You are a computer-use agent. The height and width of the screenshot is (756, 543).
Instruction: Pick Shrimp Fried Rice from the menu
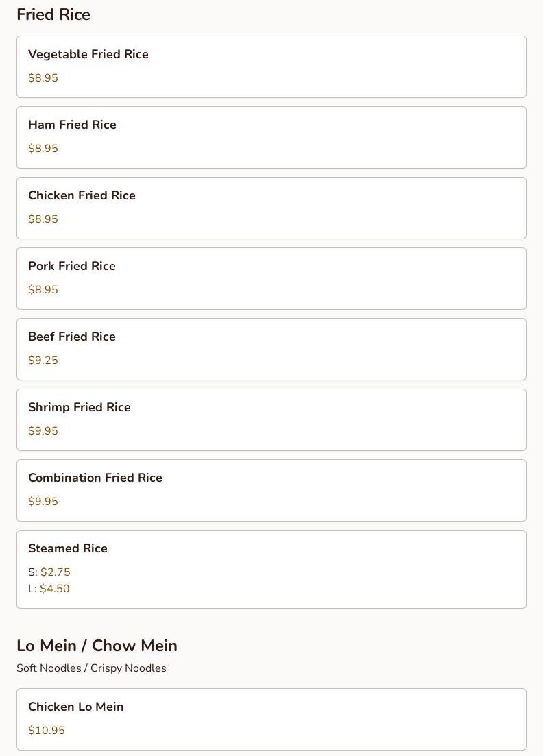[271, 420]
